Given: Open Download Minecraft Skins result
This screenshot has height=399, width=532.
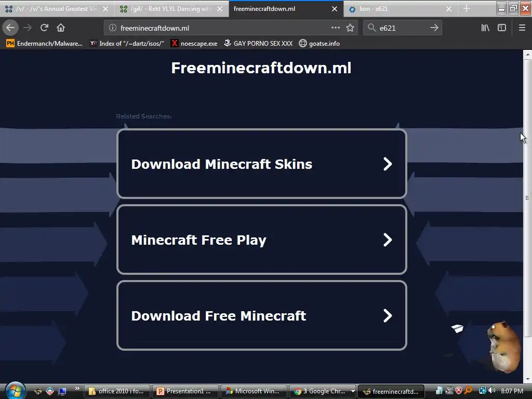Looking at the screenshot, I should pos(262,164).
